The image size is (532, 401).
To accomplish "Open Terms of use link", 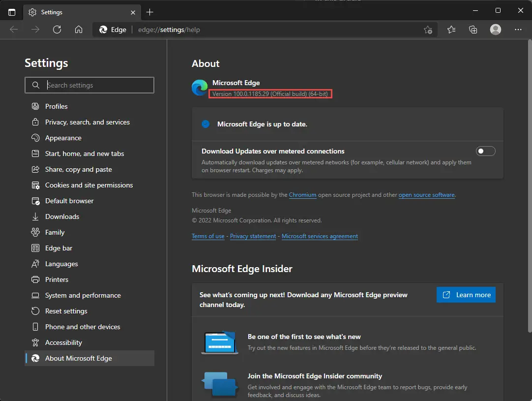I will click(x=208, y=236).
